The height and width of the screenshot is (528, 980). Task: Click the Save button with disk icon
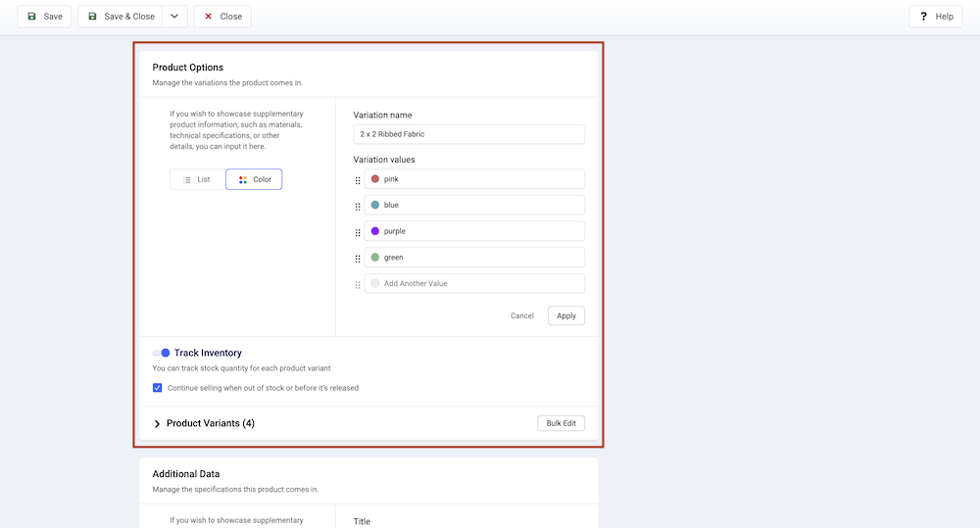click(x=44, y=17)
